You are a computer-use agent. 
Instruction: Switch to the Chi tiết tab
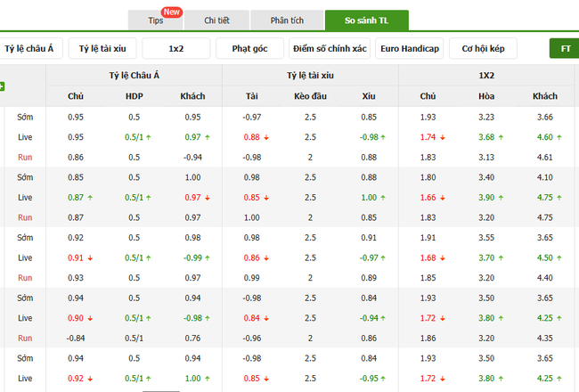[x=216, y=20]
